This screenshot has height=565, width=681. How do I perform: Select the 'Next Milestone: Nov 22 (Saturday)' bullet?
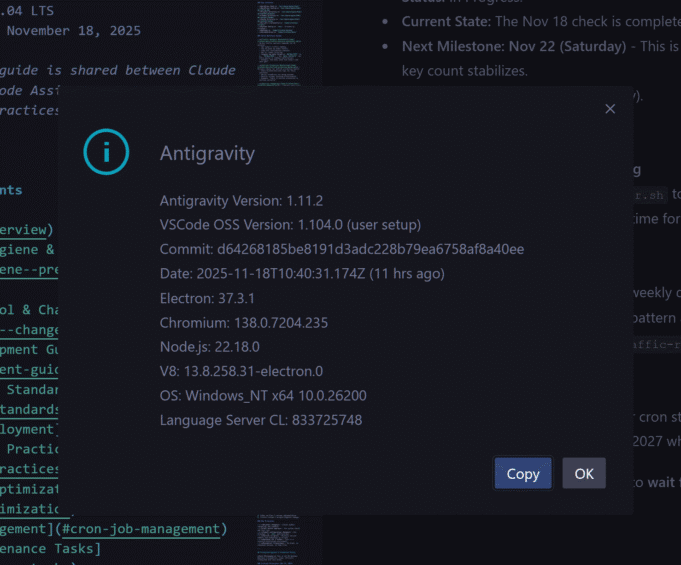pos(514,46)
